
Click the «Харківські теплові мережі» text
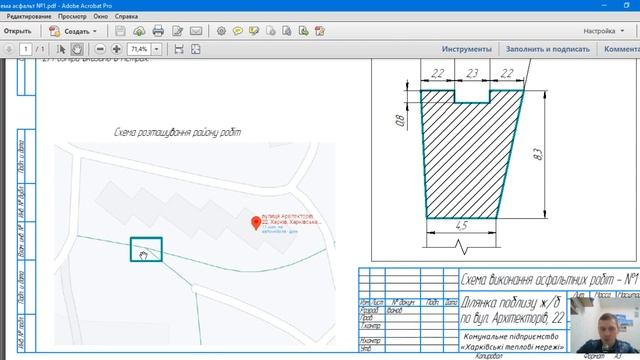point(513,347)
